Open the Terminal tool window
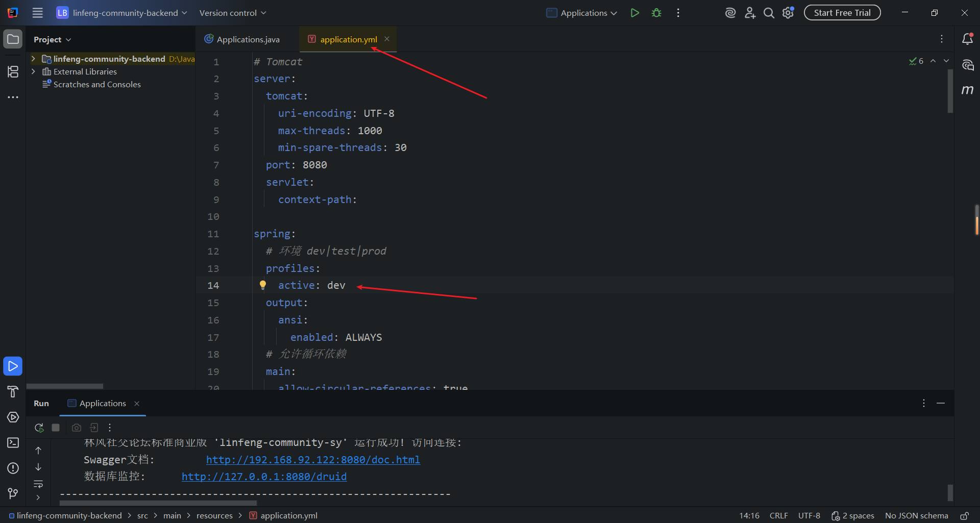Viewport: 980px width, 523px height. click(x=13, y=443)
